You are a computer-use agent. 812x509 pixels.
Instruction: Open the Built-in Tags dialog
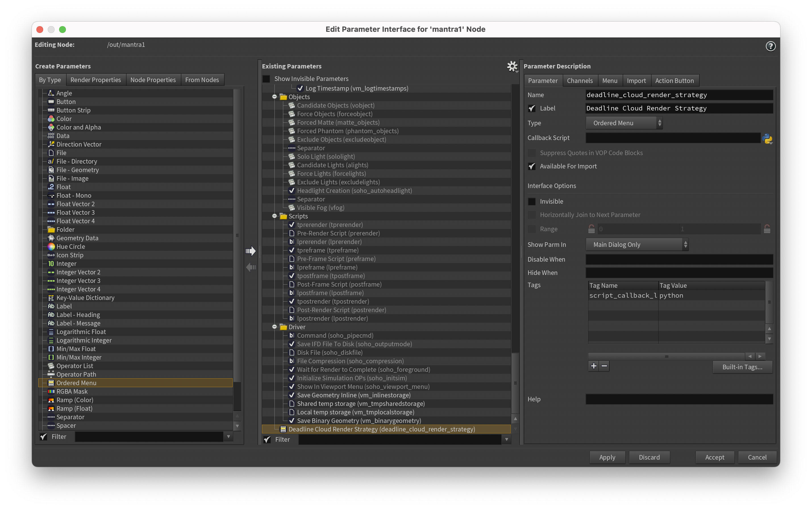[742, 367]
